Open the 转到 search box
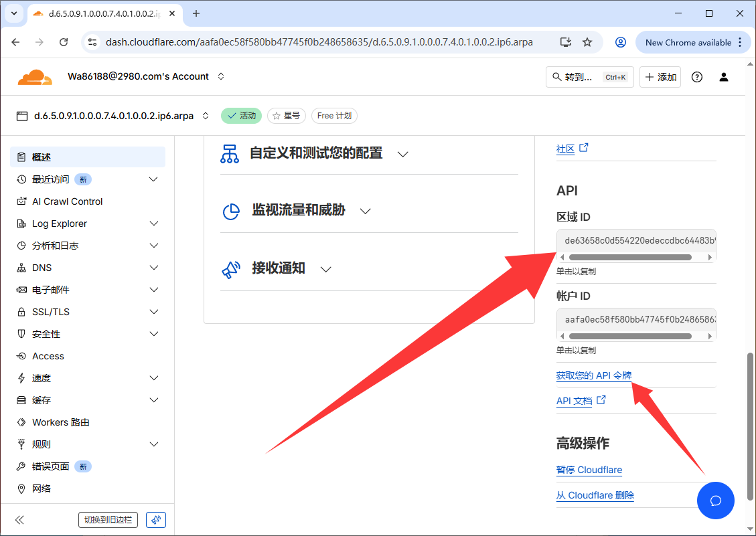Image resolution: width=756 pixels, height=536 pixels. pyautogui.click(x=589, y=77)
